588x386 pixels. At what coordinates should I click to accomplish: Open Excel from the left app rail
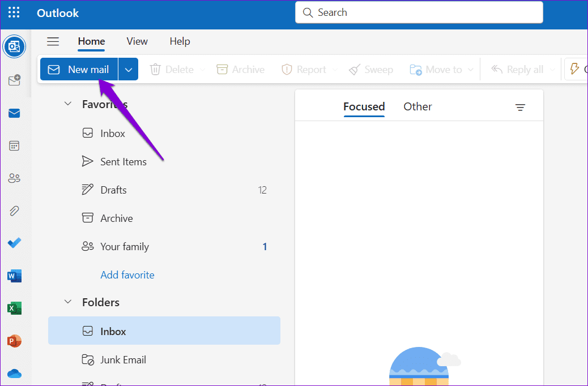pos(14,308)
